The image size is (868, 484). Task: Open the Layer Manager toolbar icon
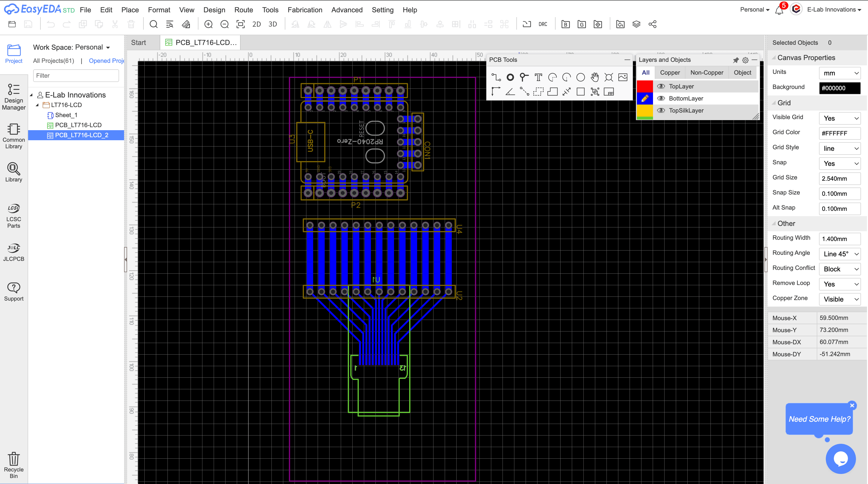pyautogui.click(x=636, y=24)
